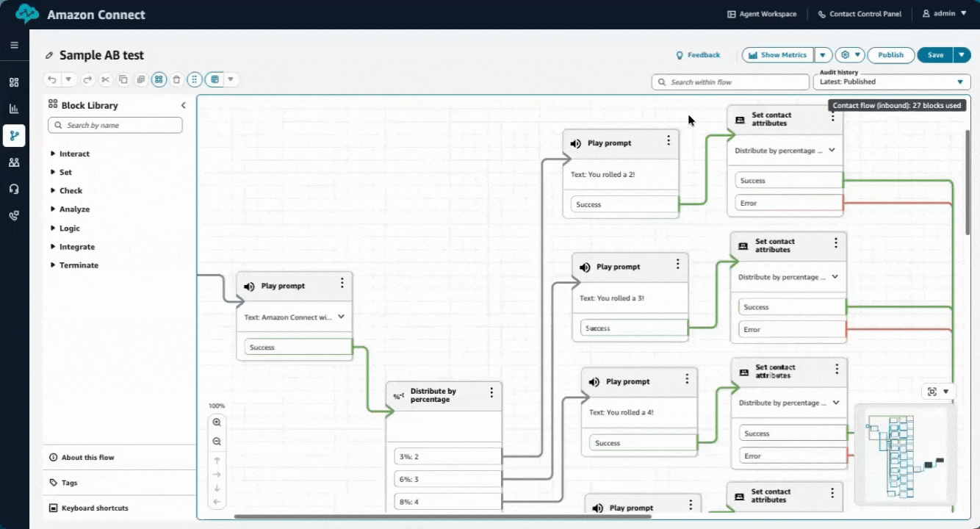
Task: Open the Metrics section in the left sidebar
Action: pyautogui.click(x=14, y=109)
